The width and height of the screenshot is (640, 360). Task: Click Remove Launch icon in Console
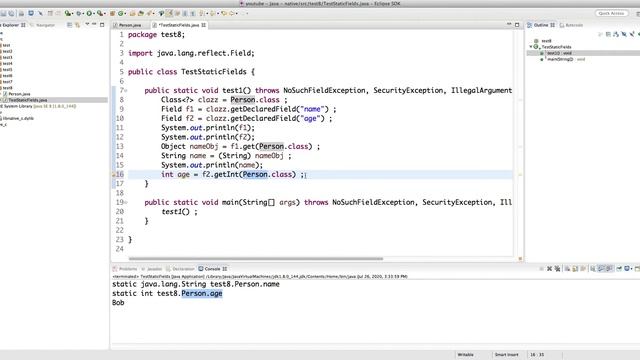tap(549, 269)
